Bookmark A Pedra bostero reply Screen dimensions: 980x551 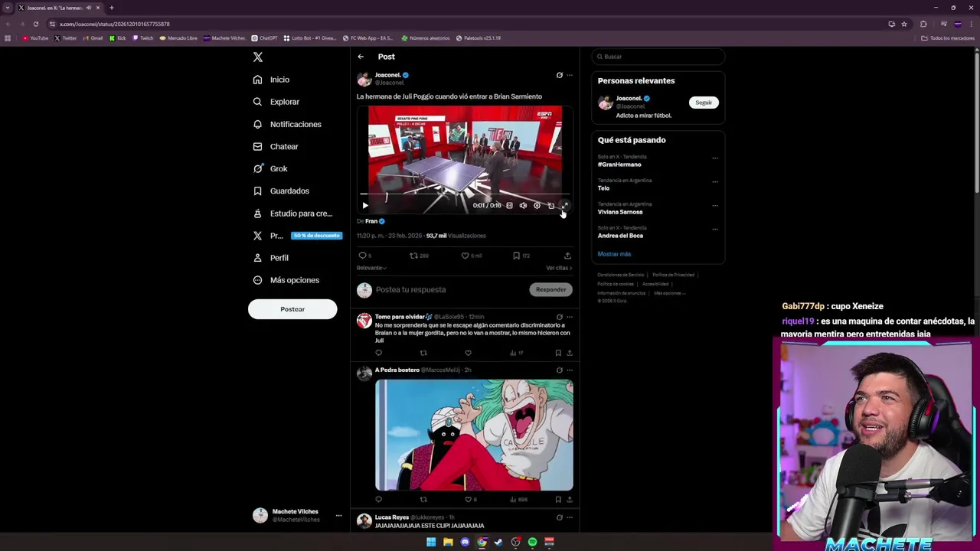558,500
